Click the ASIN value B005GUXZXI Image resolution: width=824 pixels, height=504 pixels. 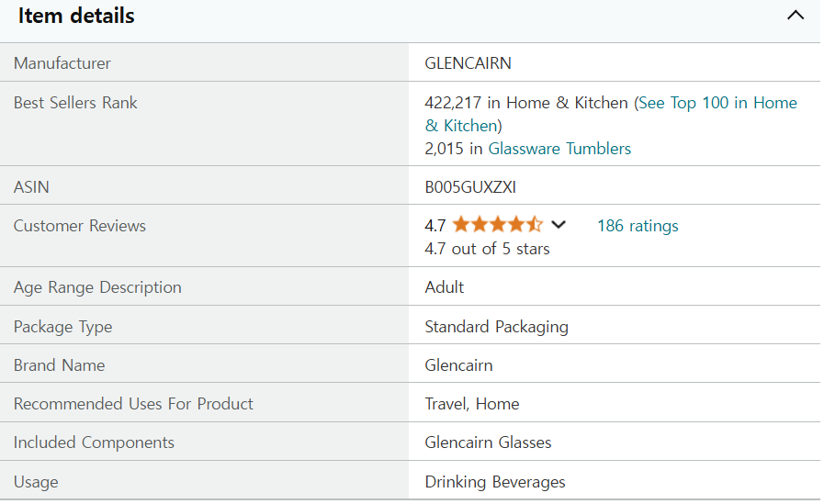point(470,187)
